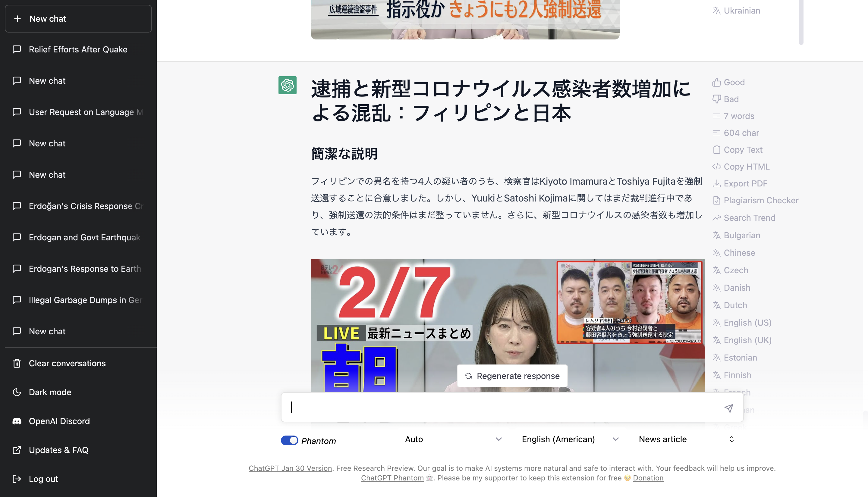Image resolution: width=868 pixels, height=497 pixels.
Task: Click the chat message input field
Action: coord(512,407)
